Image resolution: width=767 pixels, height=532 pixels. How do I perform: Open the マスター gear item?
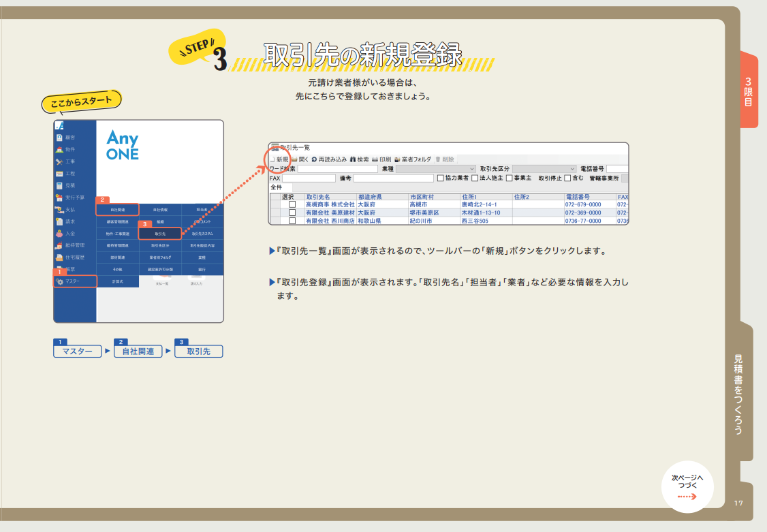point(75,281)
